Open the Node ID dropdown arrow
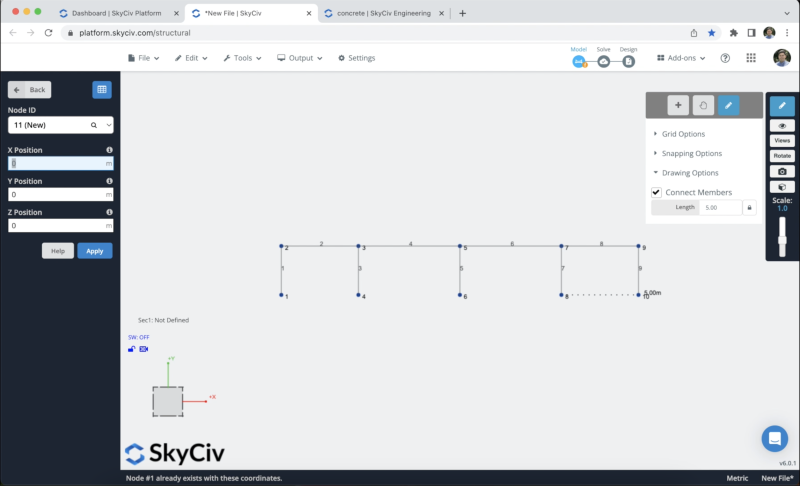800x486 pixels. tap(109, 125)
